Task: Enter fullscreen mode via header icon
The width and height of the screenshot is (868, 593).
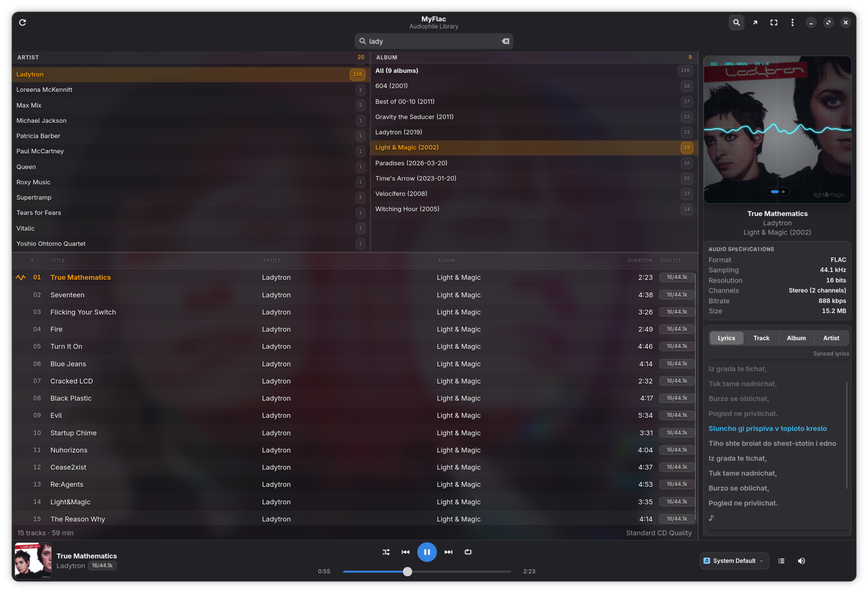Action: point(774,22)
